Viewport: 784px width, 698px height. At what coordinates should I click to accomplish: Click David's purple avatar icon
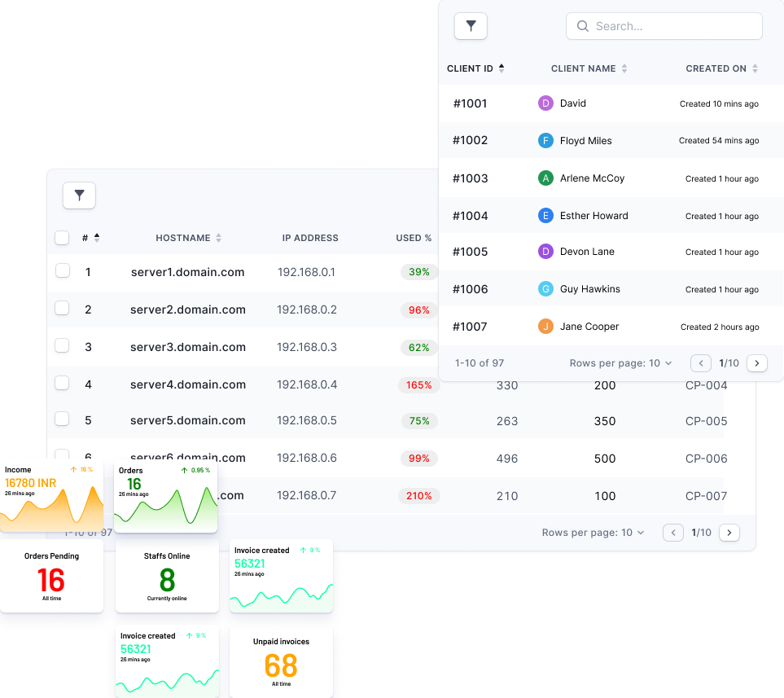pos(545,103)
